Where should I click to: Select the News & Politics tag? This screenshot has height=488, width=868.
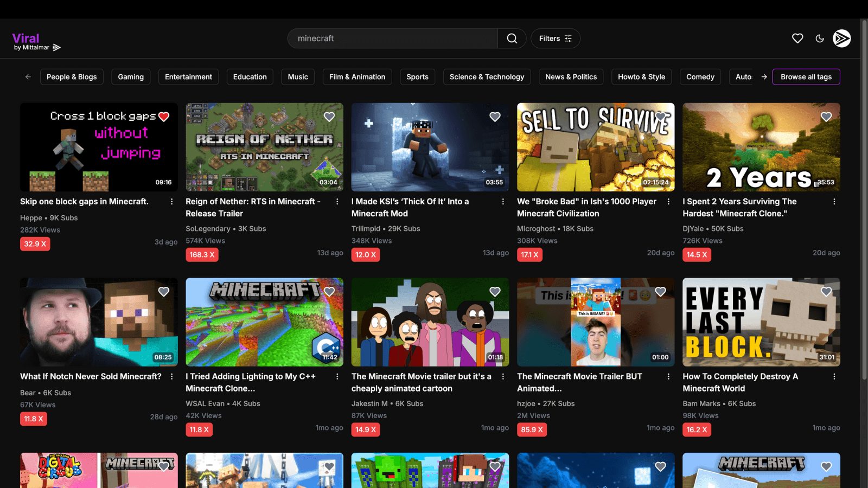pyautogui.click(x=571, y=77)
